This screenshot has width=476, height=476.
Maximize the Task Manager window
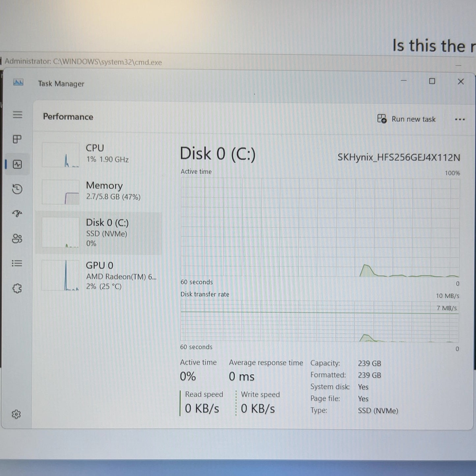pos(432,81)
